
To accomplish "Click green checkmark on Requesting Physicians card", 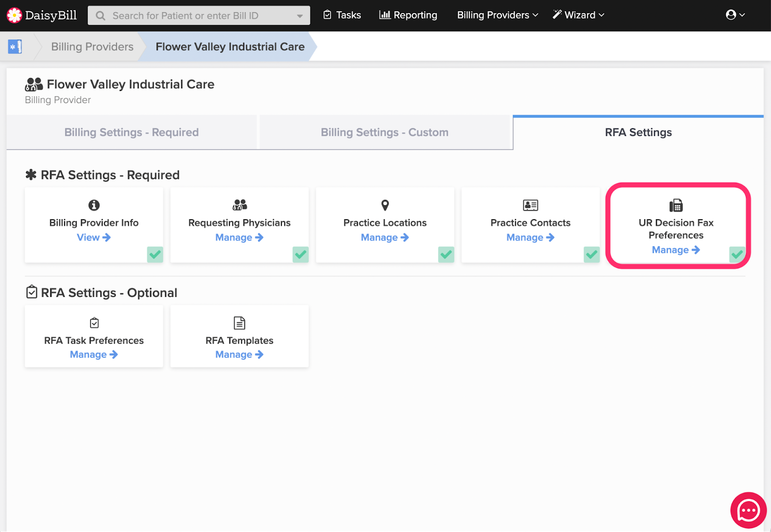I will 301,254.
